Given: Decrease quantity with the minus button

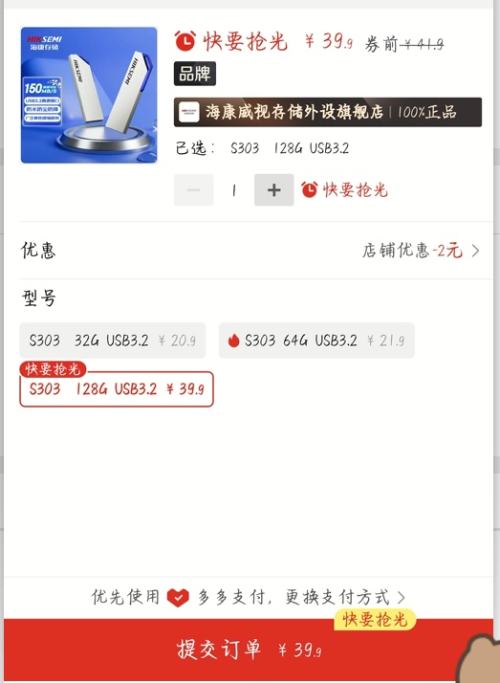Looking at the screenshot, I should pos(194,190).
